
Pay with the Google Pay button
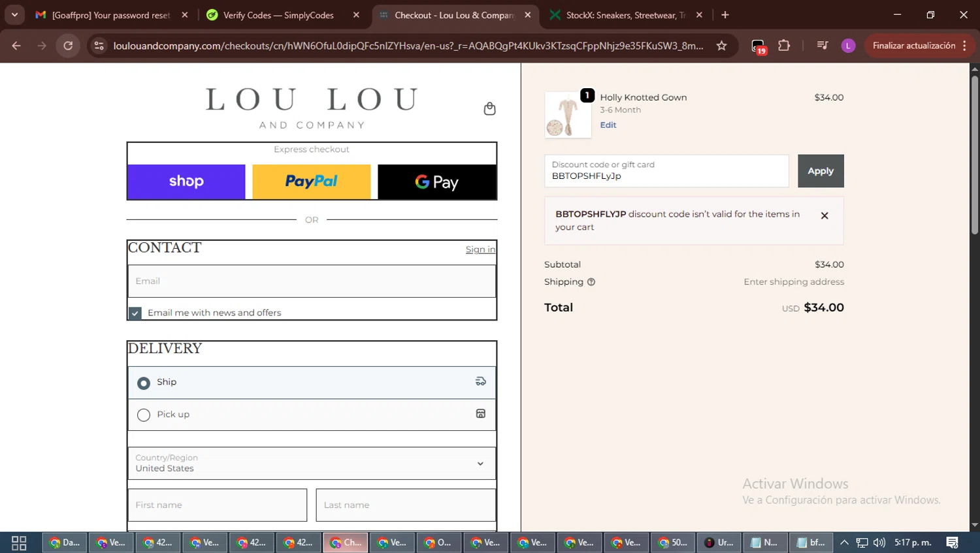[x=437, y=182]
